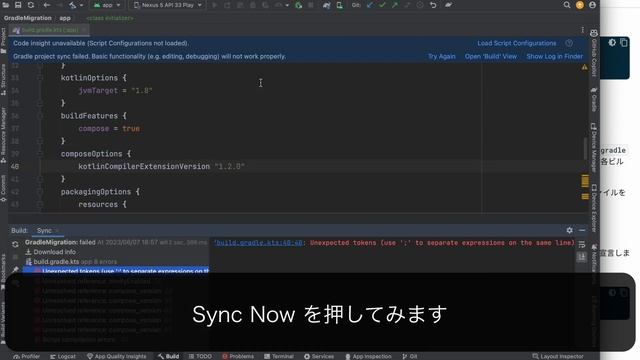This screenshot has width=640, height=360.
Task: Click the help question mark in banner
Action: click(x=569, y=43)
